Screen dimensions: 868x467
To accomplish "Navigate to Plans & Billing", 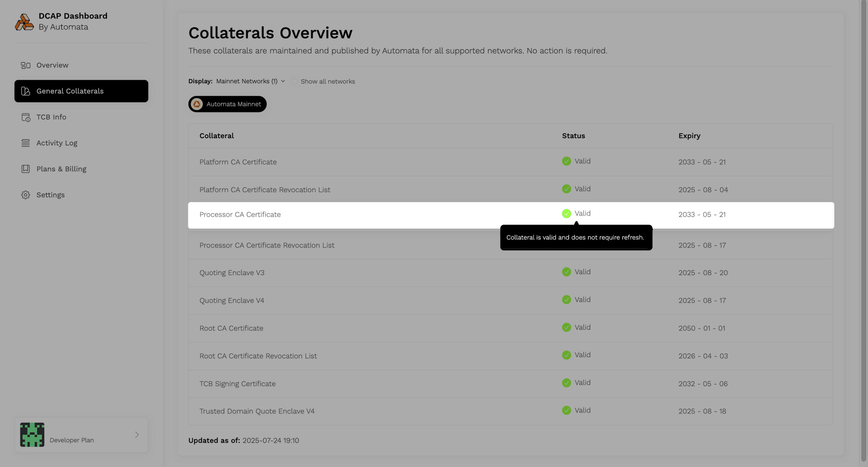I will click(x=61, y=169).
